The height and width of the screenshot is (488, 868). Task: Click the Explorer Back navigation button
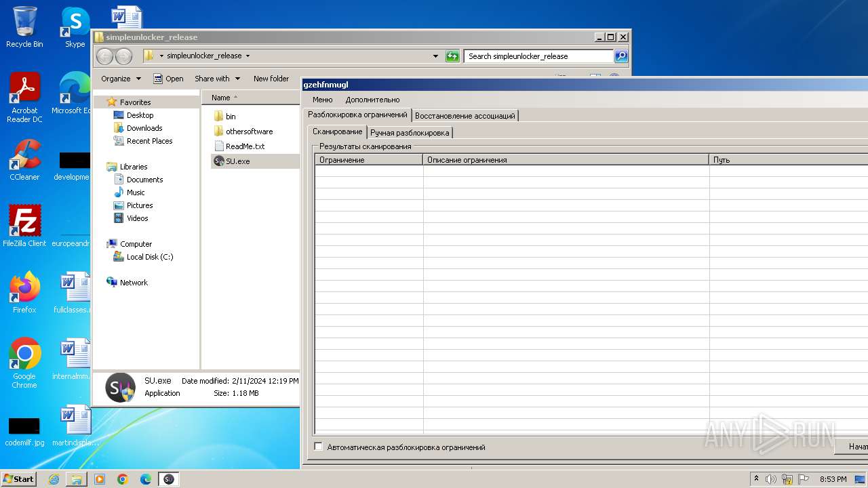click(x=104, y=56)
